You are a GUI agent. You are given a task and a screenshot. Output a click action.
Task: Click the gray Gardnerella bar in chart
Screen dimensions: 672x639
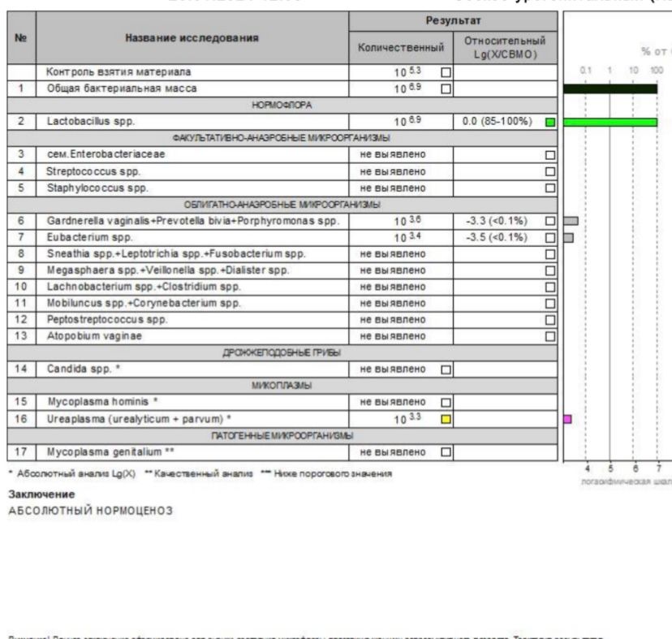571,221
